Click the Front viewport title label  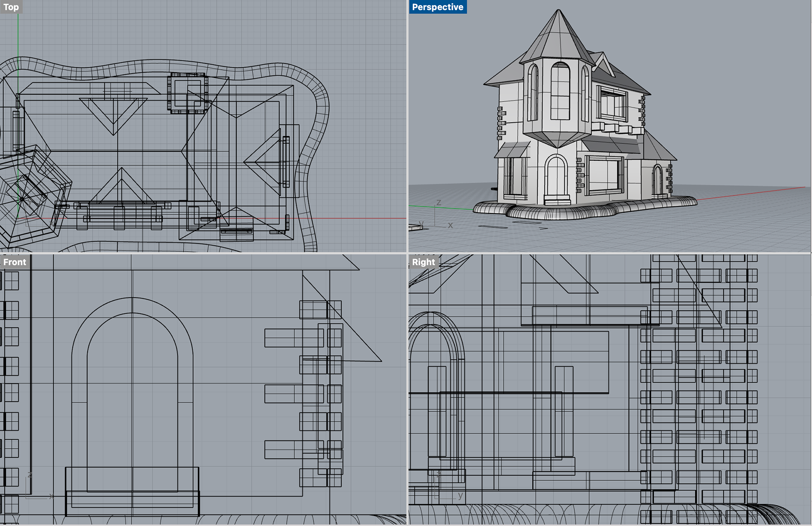(x=15, y=262)
